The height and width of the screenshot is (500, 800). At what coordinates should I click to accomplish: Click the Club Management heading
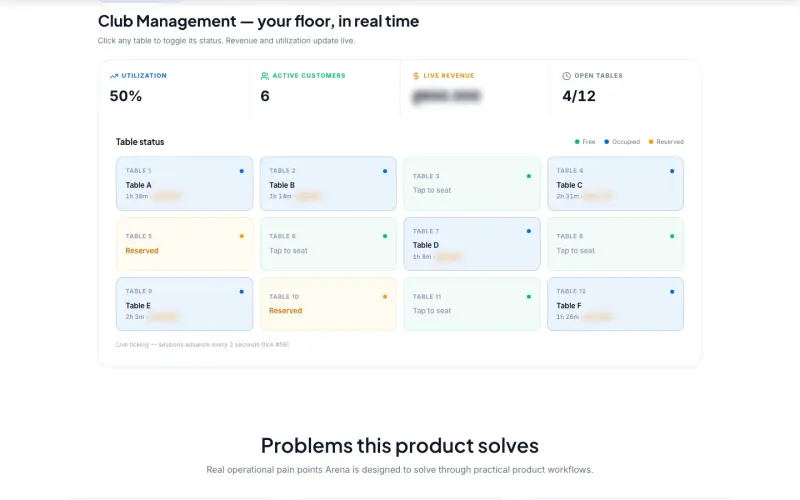[x=258, y=21]
